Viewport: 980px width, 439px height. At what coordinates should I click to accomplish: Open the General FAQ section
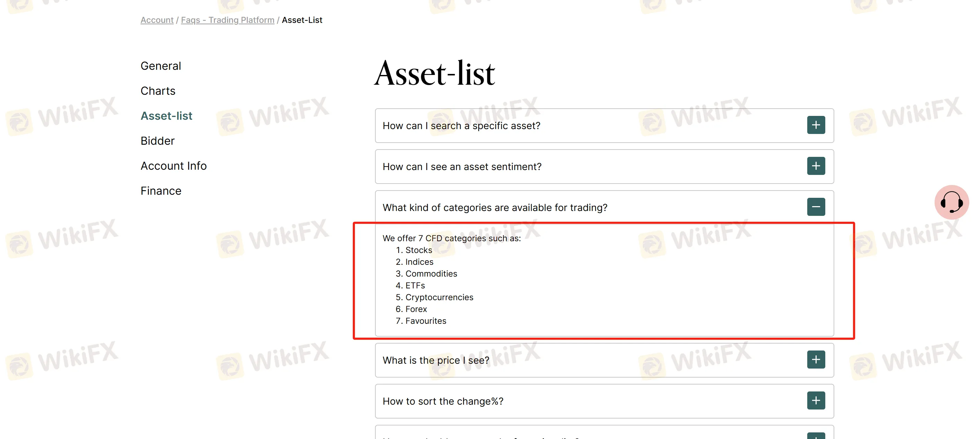[161, 66]
